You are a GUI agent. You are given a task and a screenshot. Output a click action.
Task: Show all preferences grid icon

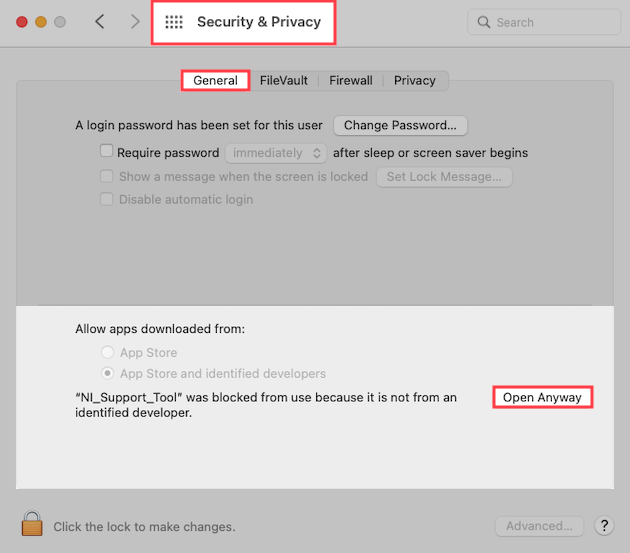pyautogui.click(x=174, y=22)
